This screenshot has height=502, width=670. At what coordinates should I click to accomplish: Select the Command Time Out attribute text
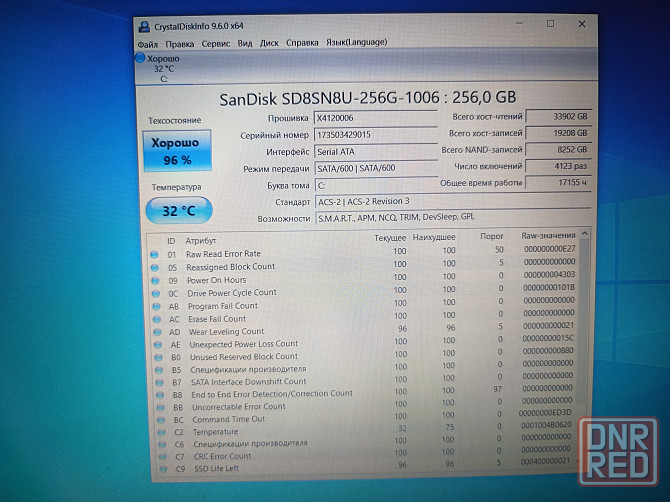click(228, 420)
